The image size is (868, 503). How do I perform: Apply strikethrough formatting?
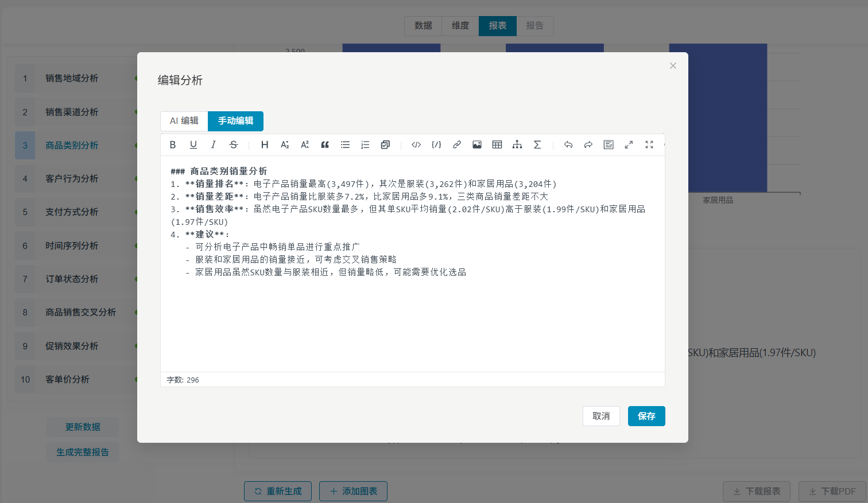pyautogui.click(x=234, y=145)
